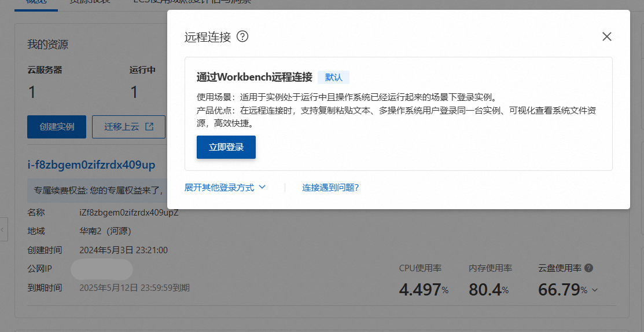Viewport: 644px width, 332px height.
Task: Click the help icon beside 云盘使用率
Action: tap(588, 268)
